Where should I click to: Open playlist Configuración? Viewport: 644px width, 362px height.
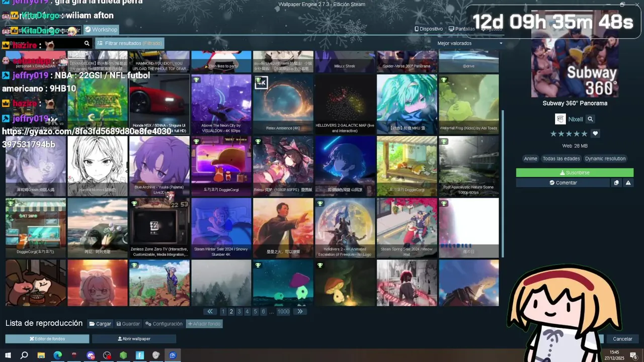(164, 324)
